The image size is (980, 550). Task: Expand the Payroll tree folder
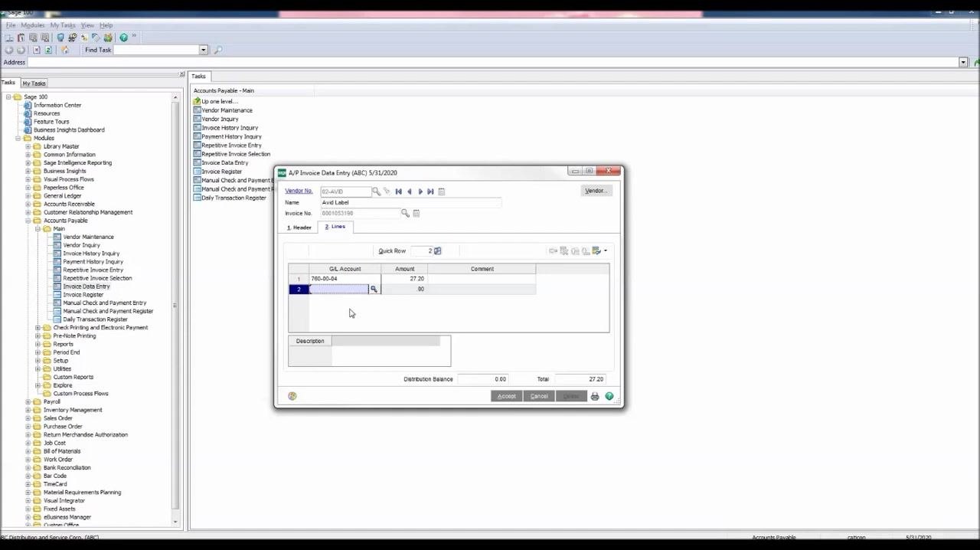click(x=28, y=402)
